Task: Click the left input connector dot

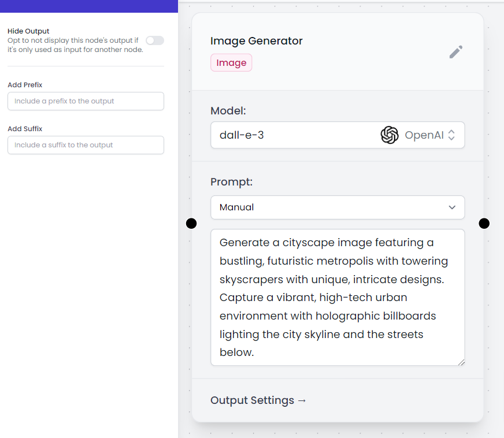Action: [x=191, y=224]
